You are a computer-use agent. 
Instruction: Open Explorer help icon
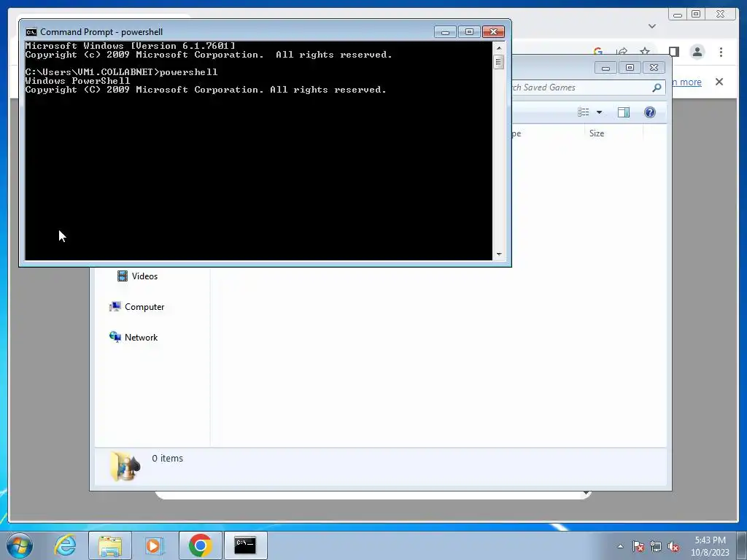650,112
